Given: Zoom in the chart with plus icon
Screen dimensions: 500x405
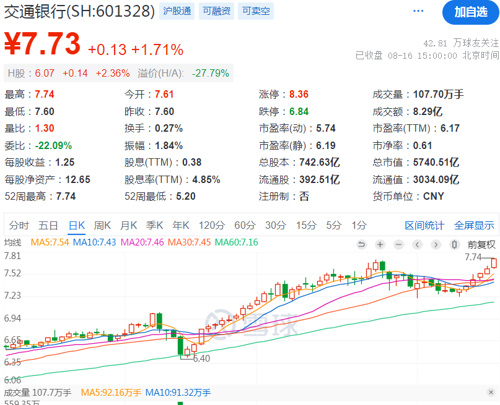Looking at the screenshot, I should (x=380, y=245).
